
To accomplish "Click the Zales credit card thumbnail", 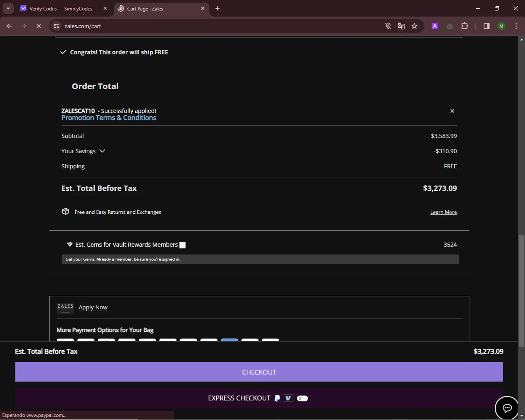I will (x=65, y=308).
